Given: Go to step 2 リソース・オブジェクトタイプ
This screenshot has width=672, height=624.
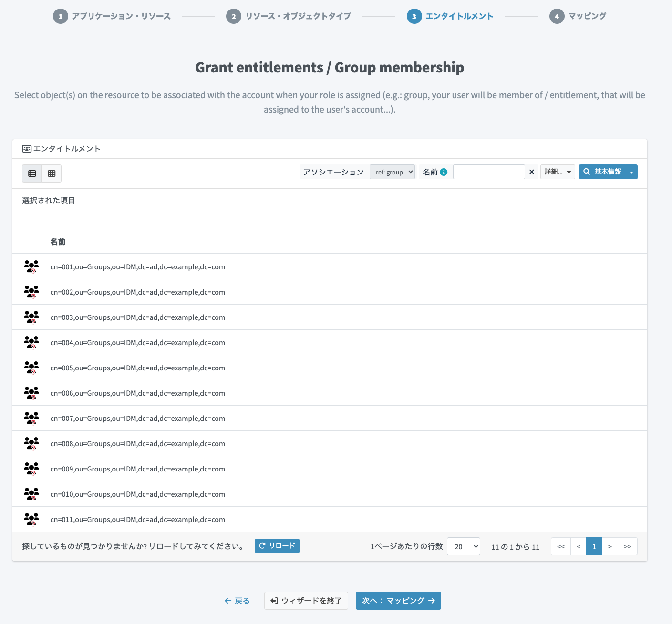Looking at the screenshot, I should tap(289, 16).
